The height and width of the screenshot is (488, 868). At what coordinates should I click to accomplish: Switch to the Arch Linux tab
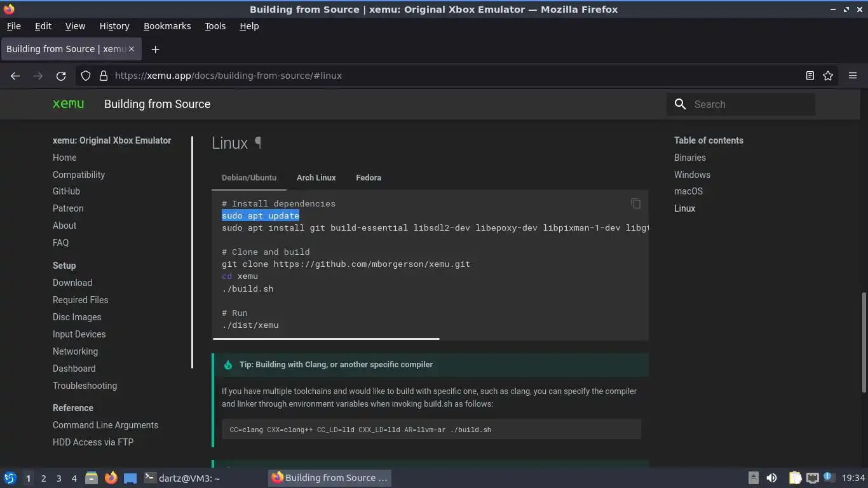pyautogui.click(x=316, y=177)
